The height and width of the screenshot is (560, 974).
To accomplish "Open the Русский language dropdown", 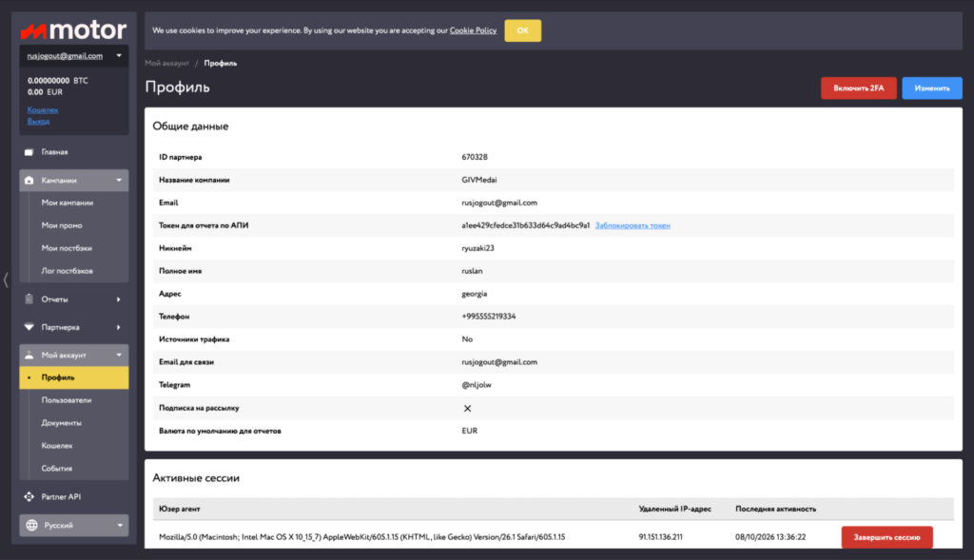I will tap(74, 525).
